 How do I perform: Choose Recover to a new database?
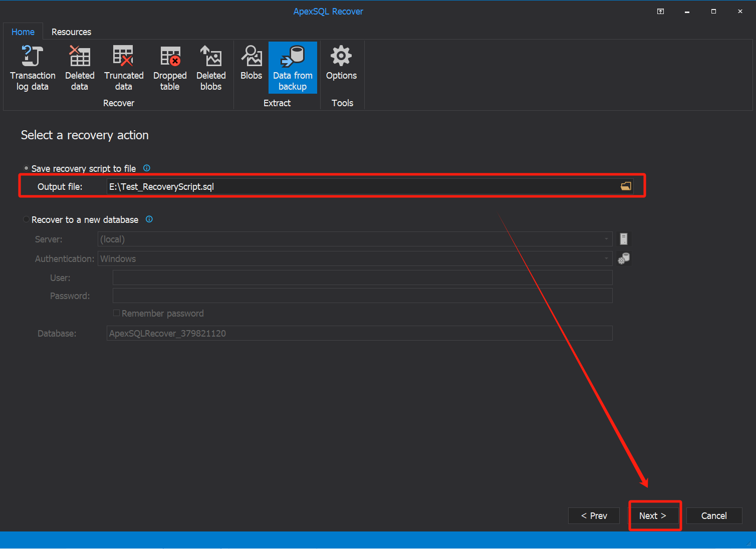pyautogui.click(x=26, y=219)
